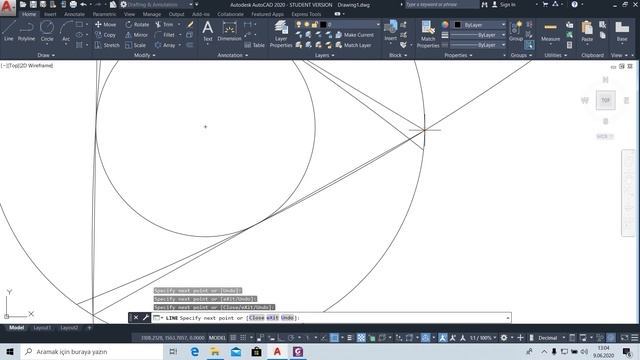Click Sign In
Screen dimensions: 640x360
click(503, 4)
